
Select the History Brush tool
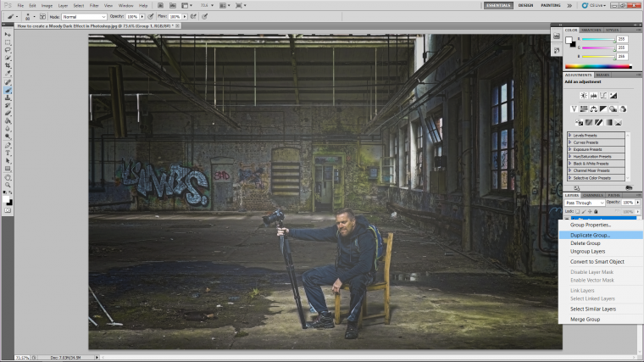point(8,106)
